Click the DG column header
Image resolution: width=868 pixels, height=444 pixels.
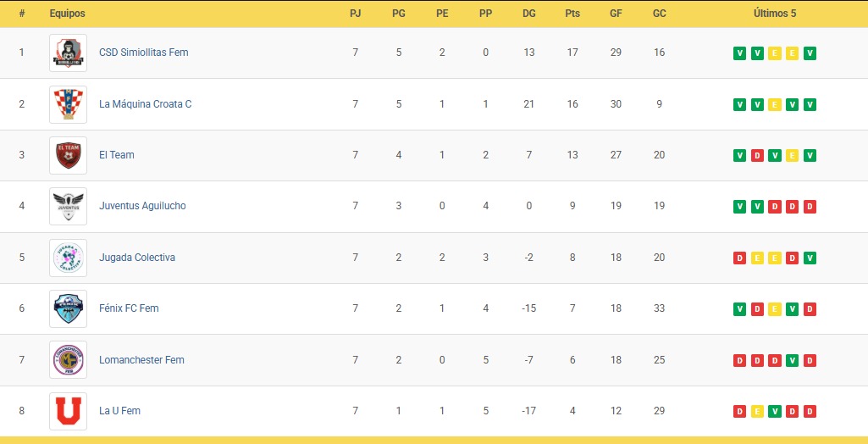[x=529, y=14]
